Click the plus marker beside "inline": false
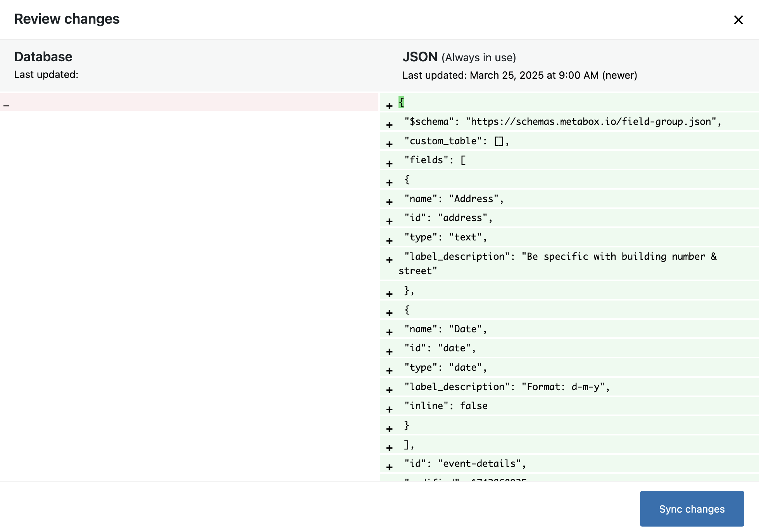 (389, 409)
